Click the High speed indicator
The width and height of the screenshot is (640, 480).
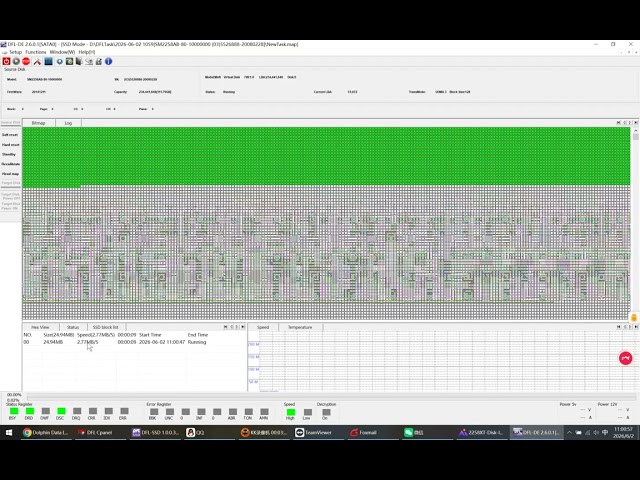tap(291, 412)
